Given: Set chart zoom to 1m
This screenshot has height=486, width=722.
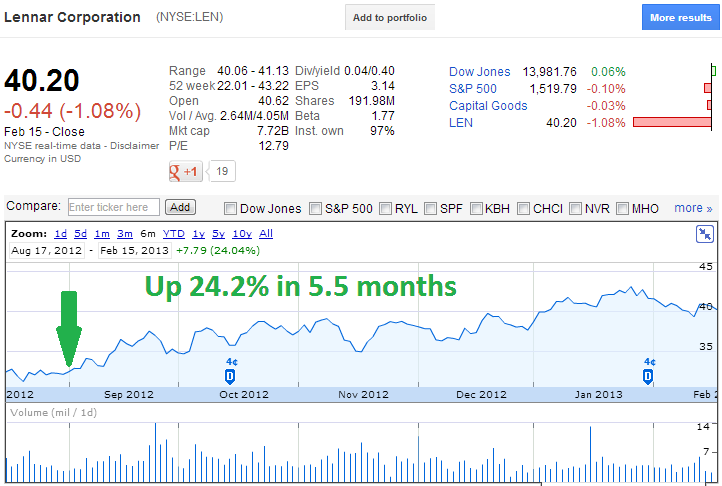Looking at the screenshot, I should pos(102,234).
